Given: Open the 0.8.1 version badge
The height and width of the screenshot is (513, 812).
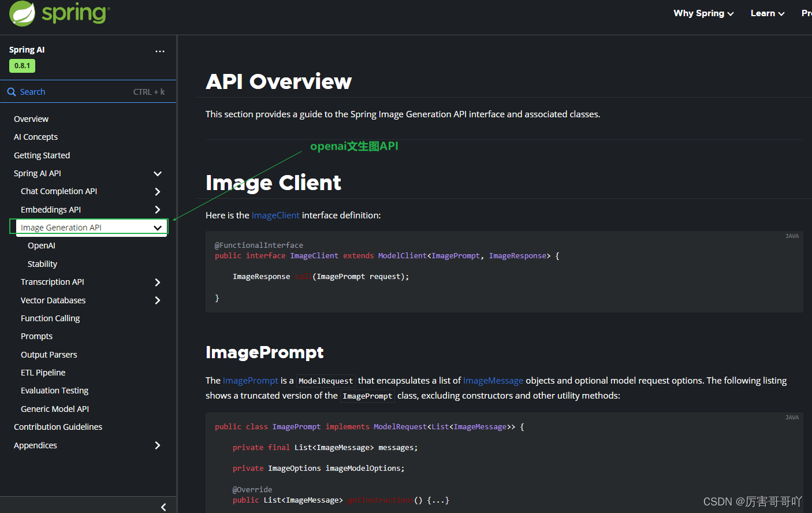Looking at the screenshot, I should click(x=22, y=66).
